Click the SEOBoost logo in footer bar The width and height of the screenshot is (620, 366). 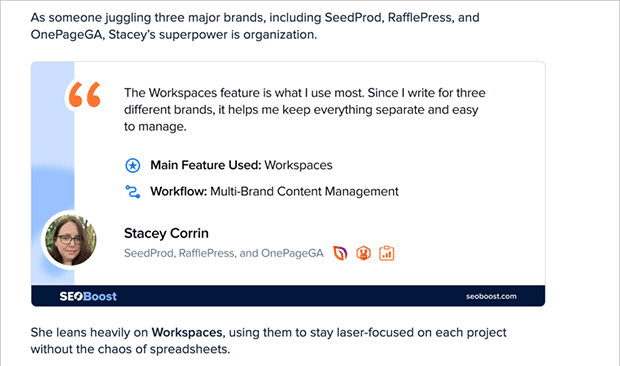coord(88,296)
